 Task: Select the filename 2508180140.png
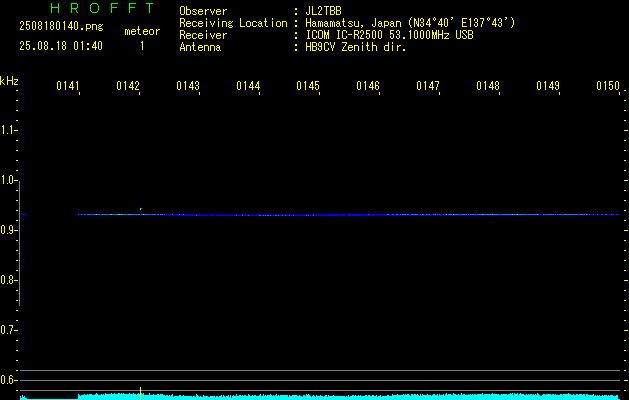click(x=61, y=27)
